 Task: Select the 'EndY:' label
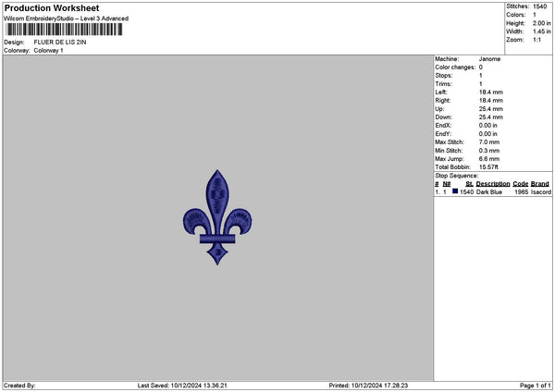coord(443,134)
